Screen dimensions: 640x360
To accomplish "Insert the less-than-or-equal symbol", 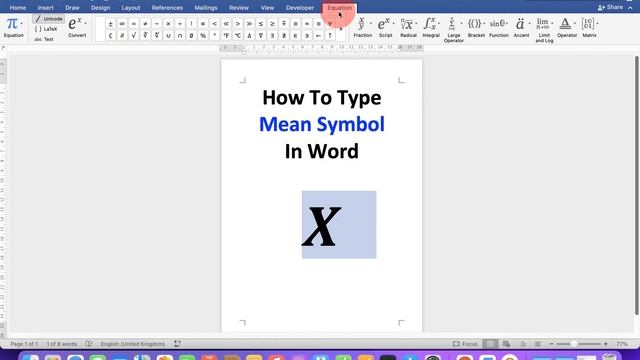I will [260, 24].
